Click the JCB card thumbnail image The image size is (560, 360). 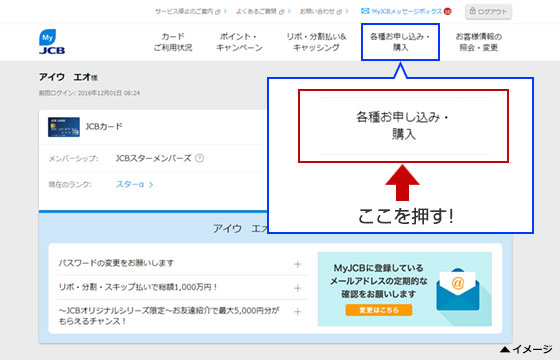tap(64, 127)
